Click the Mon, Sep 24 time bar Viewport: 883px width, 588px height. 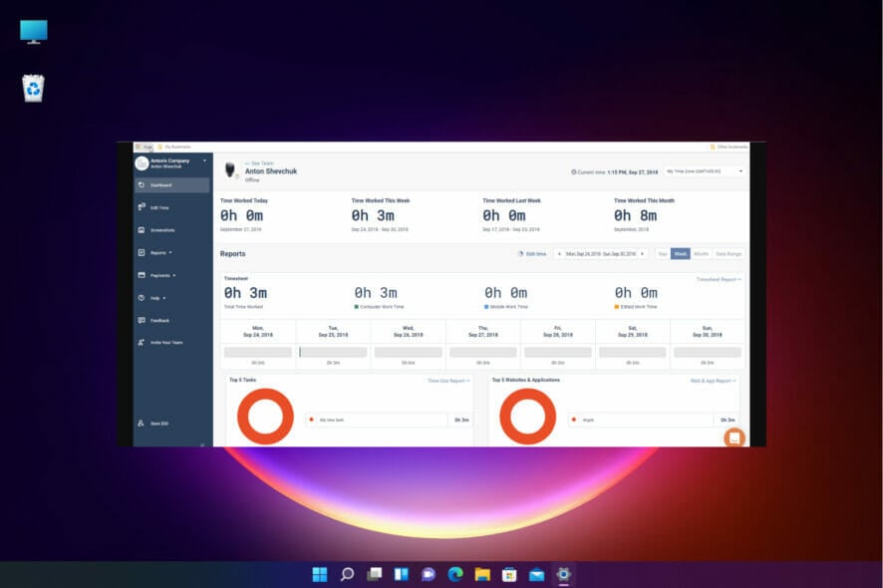click(x=258, y=353)
